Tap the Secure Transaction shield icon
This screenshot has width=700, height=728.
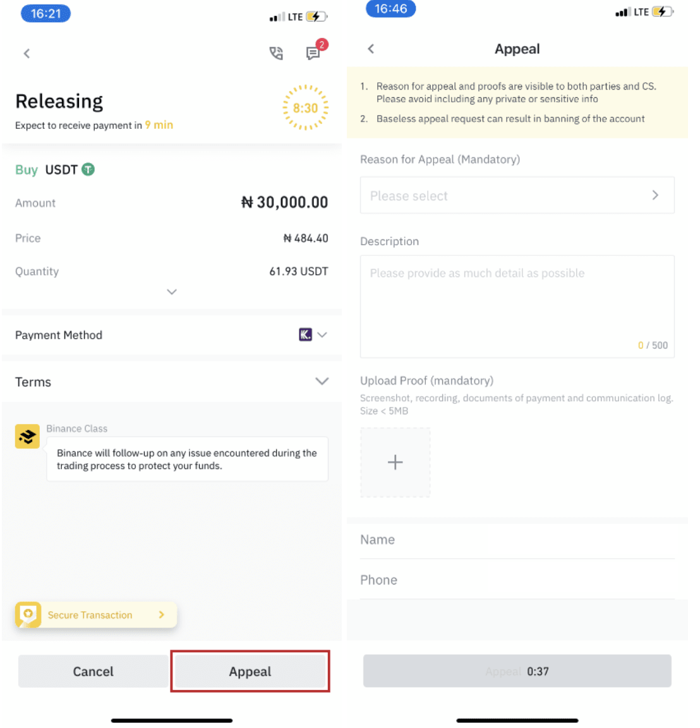28,614
